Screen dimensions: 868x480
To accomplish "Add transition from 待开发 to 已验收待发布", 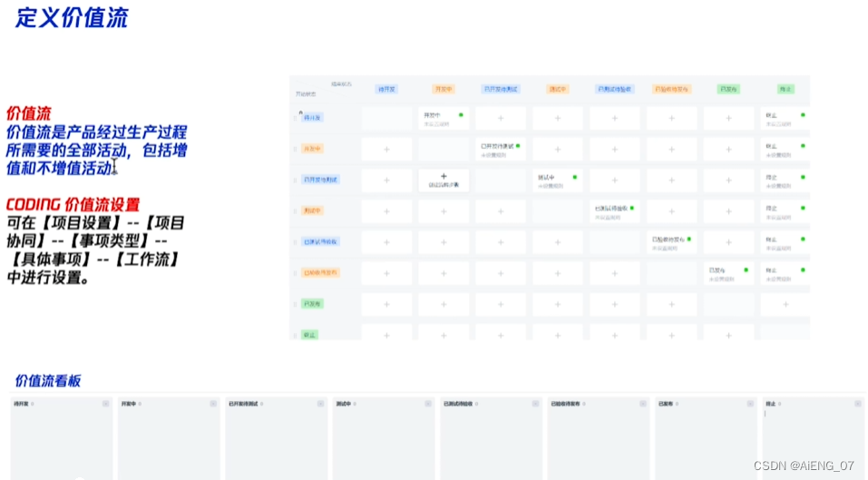I will click(671, 119).
